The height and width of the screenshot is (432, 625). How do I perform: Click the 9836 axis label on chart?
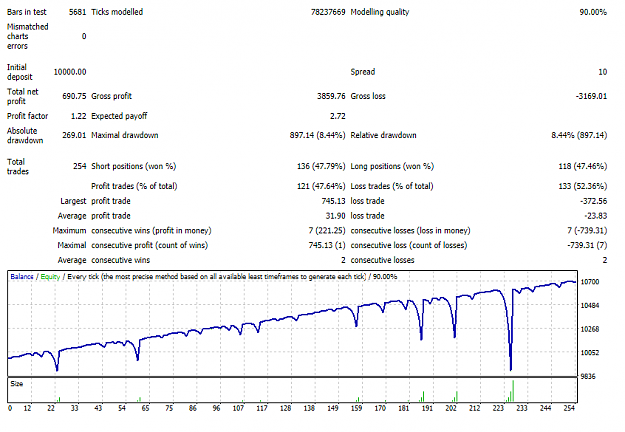pos(588,376)
